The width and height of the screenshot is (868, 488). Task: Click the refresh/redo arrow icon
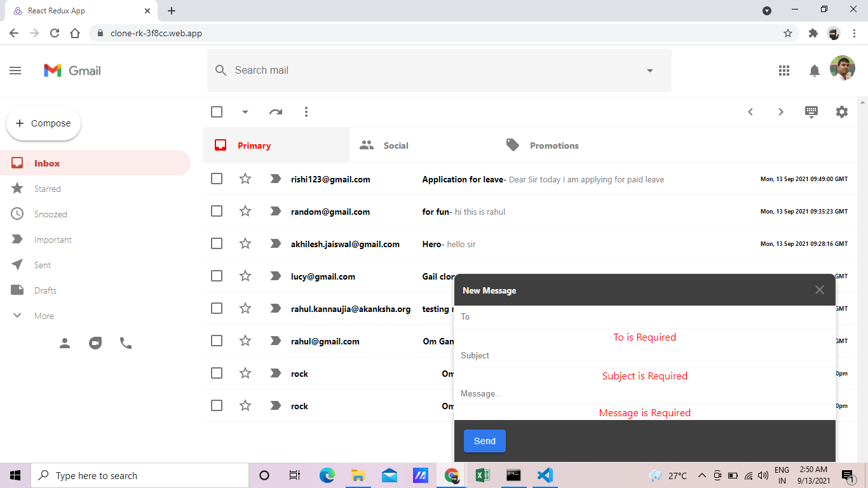276,112
